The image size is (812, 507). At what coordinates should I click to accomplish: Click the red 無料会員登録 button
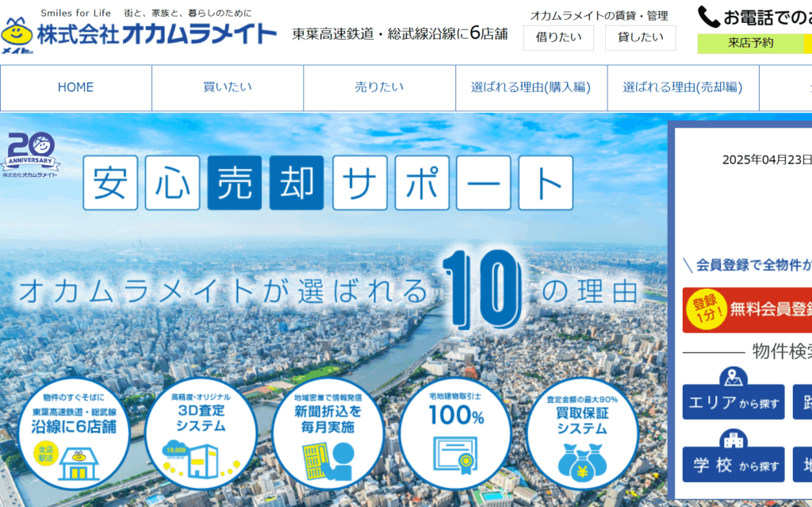pyautogui.click(x=747, y=310)
